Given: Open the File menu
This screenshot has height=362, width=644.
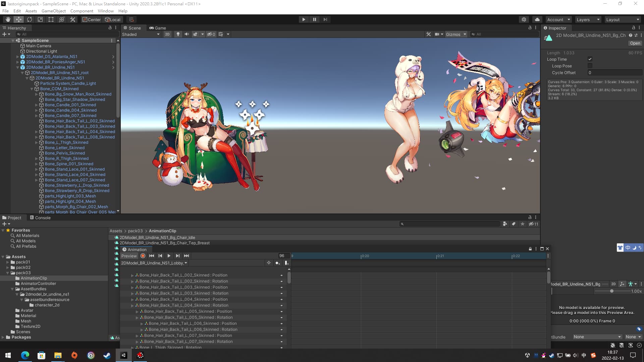Looking at the screenshot, I should point(5,11).
